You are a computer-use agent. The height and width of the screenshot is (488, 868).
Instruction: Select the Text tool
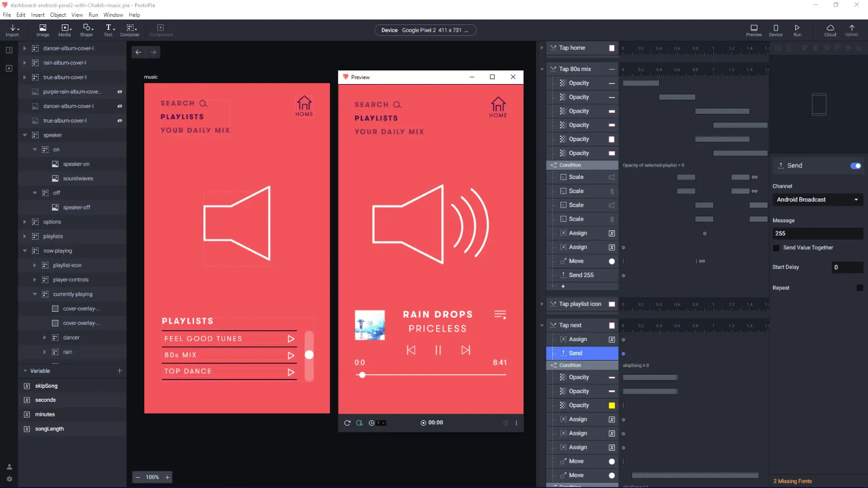(108, 30)
